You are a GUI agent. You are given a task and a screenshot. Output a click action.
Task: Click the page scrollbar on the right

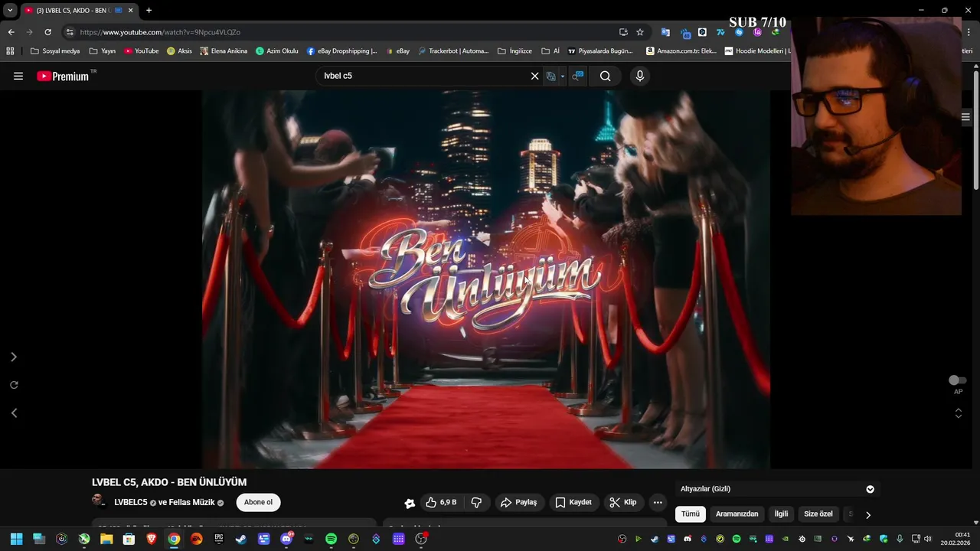click(x=975, y=130)
